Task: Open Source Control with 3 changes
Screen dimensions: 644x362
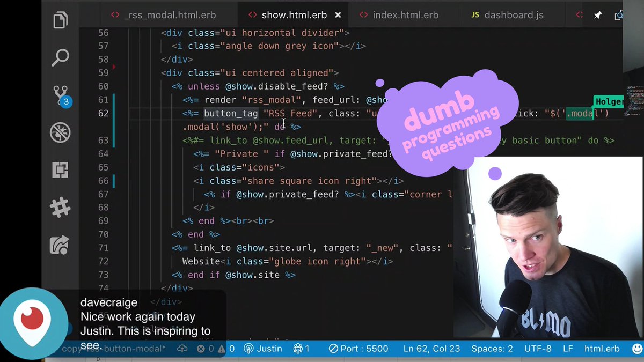Action: click(60, 95)
